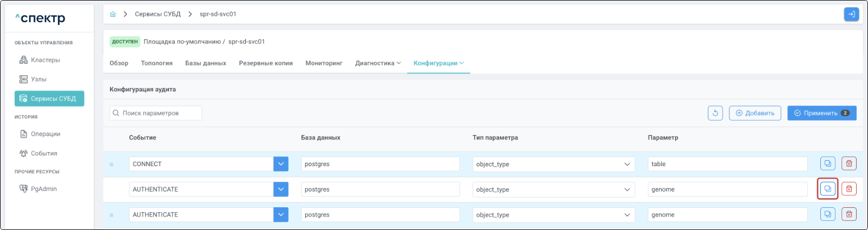Open event dropdown in last AUTHENTICATE row
This screenshot has width=868, height=230.
click(281, 215)
